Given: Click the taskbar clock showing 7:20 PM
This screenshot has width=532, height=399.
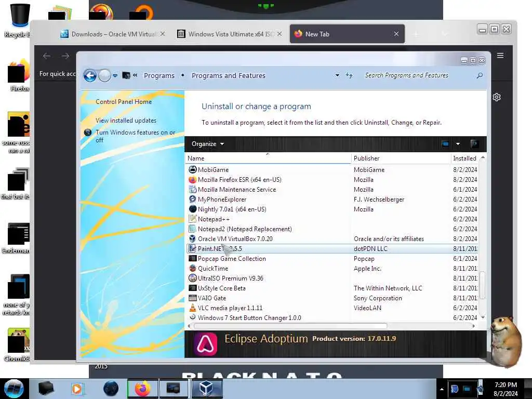Looking at the screenshot, I should pyautogui.click(x=506, y=389).
